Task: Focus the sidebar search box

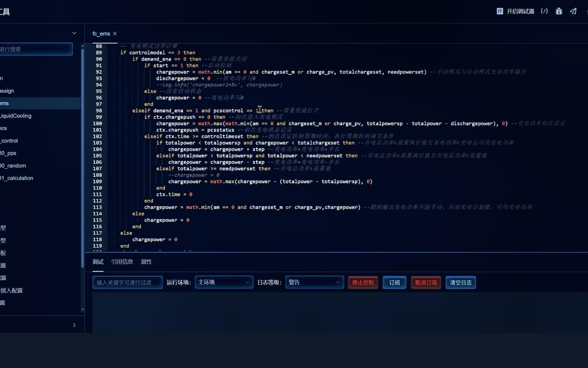Action: pos(36,49)
